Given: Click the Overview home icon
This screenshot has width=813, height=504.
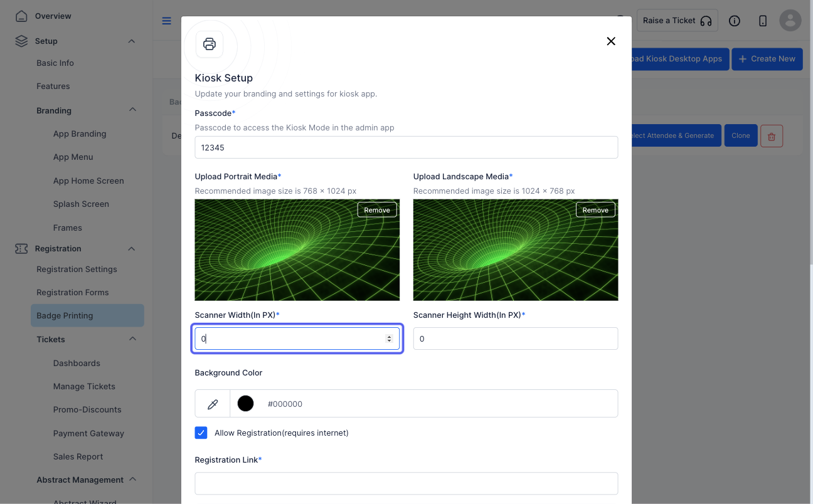Looking at the screenshot, I should (21, 16).
